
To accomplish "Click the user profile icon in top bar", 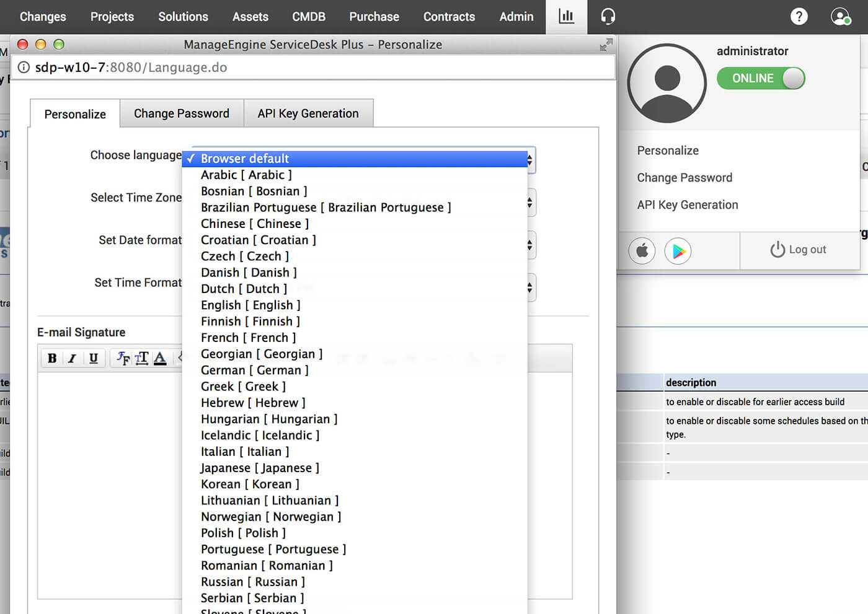I will pyautogui.click(x=841, y=17).
